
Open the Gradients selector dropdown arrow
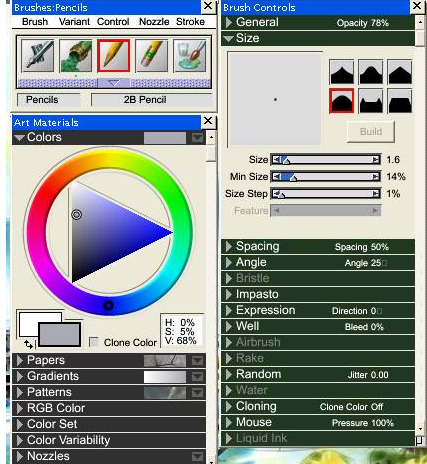197,377
